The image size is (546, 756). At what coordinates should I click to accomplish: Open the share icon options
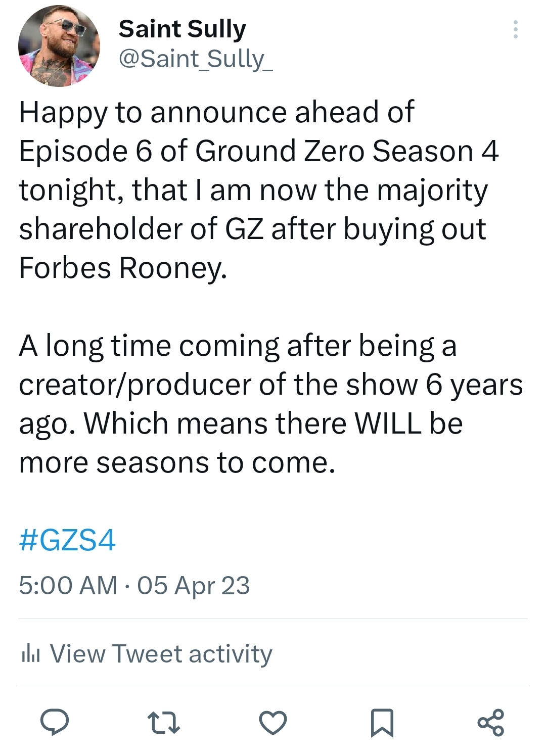click(491, 723)
